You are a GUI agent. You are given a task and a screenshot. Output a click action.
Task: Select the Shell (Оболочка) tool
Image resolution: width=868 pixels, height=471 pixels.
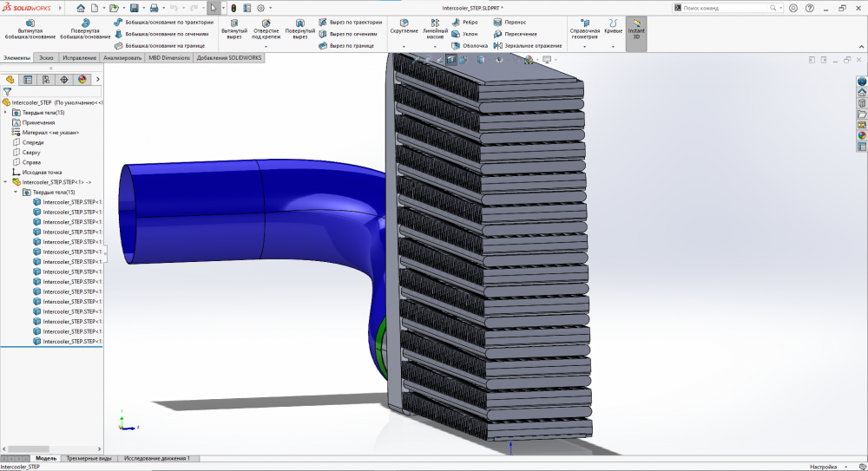[x=470, y=45]
